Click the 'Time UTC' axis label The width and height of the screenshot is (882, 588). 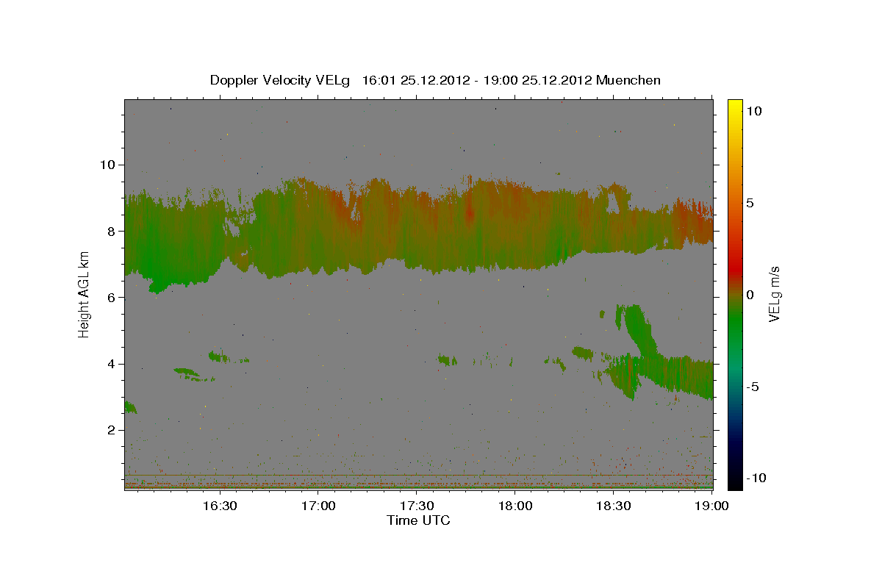pyautogui.click(x=418, y=520)
